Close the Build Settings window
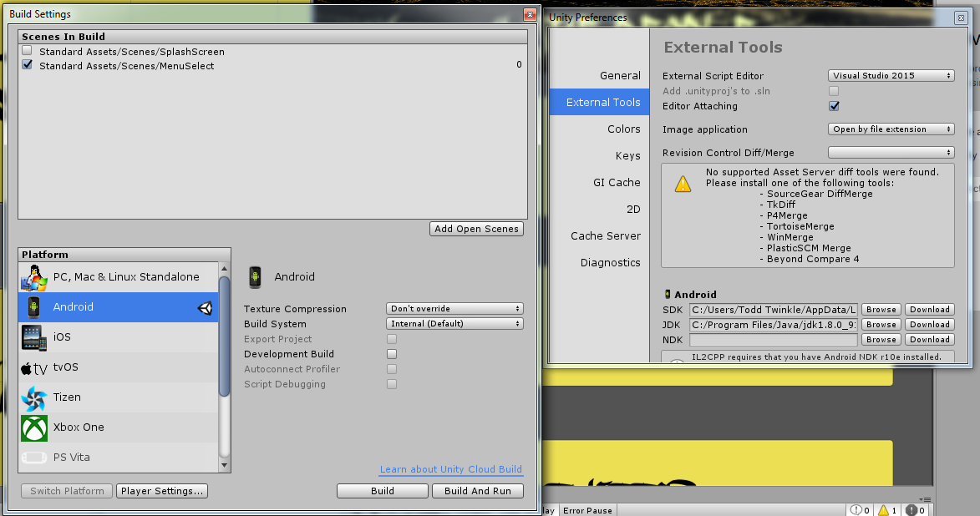 tap(530, 14)
